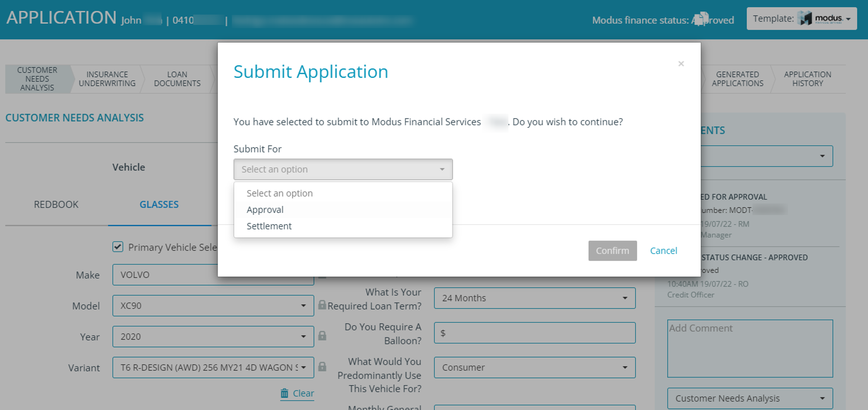The width and height of the screenshot is (868, 410).
Task: Open Generated Applications step
Action: tap(738, 79)
